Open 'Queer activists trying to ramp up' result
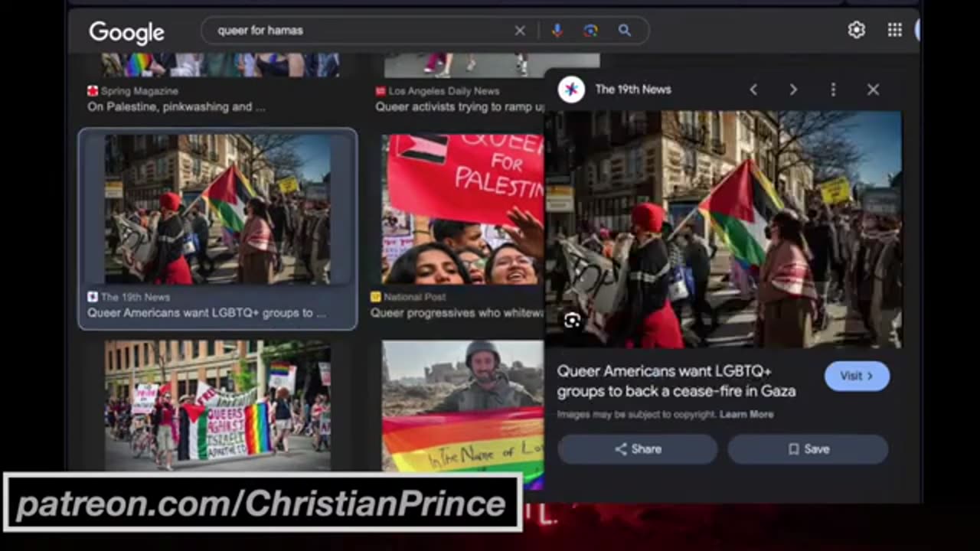Screen dimensions: 980x551 click(459, 107)
